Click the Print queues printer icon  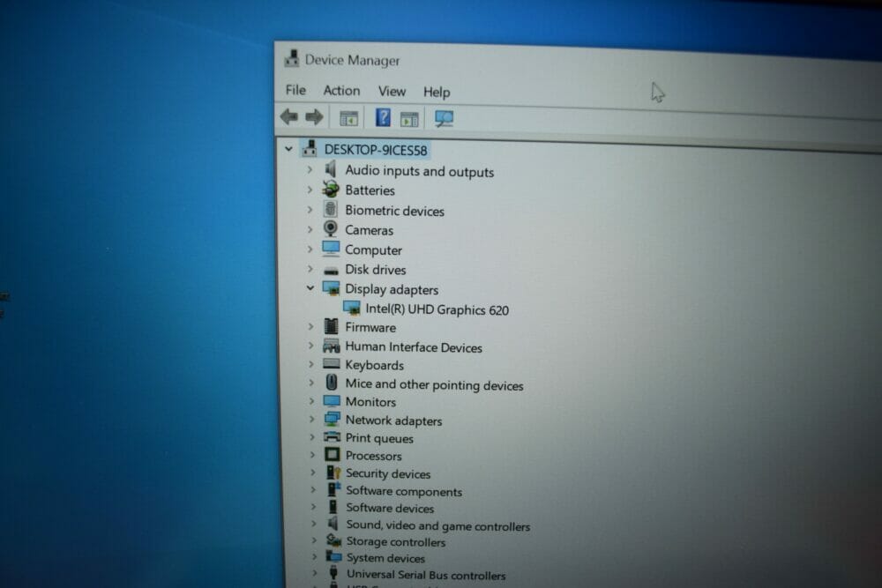point(333,436)
